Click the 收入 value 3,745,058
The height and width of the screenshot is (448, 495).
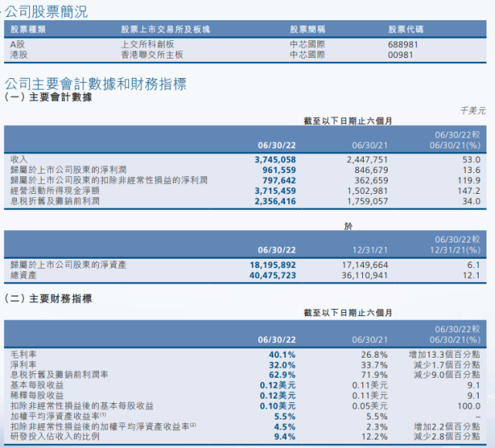275,158
